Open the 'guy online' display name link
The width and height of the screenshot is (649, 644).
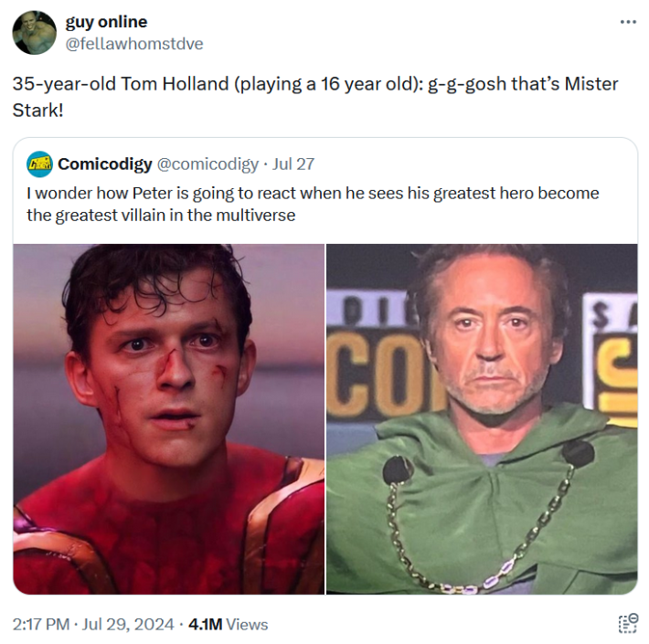(106, 22)
